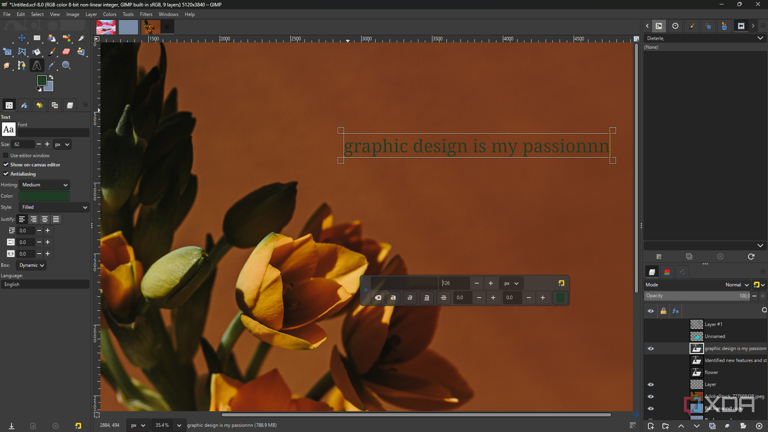The image size is (768, 432).
Task: Click the green text Color swatch
Action: (45, 196)
